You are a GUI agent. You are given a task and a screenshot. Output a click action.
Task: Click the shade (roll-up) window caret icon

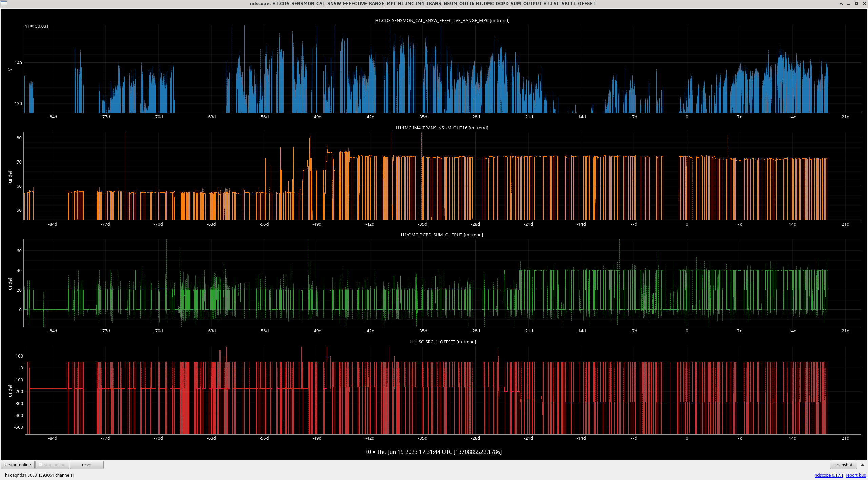841,4
